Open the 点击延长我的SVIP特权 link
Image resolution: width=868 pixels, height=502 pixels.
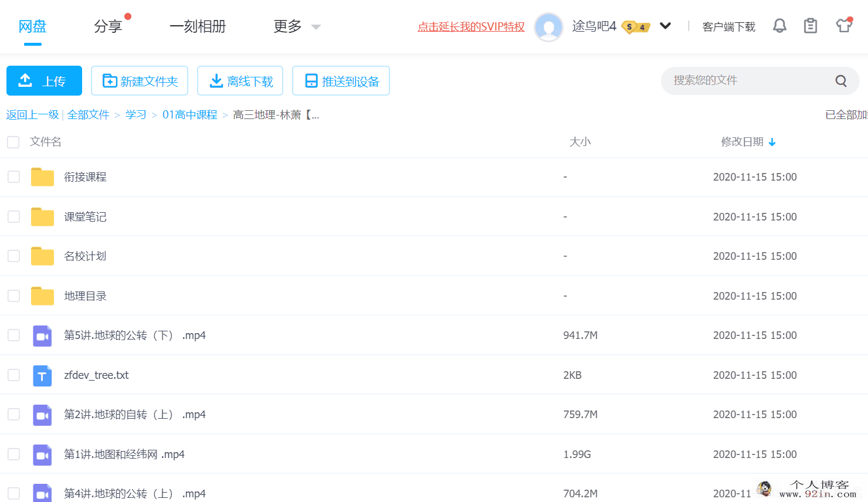point(471,27)
